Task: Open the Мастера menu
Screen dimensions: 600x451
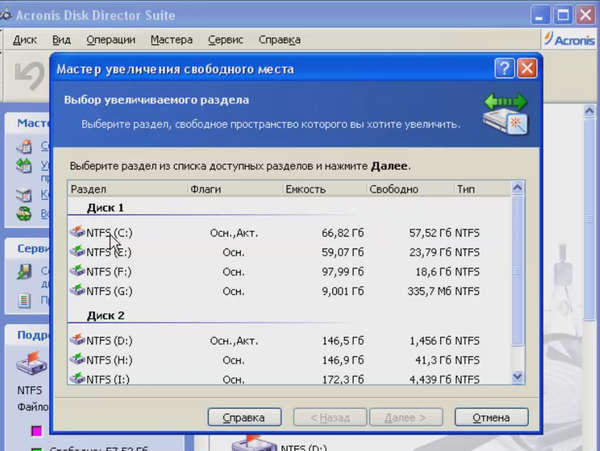Action: point(171,40)
